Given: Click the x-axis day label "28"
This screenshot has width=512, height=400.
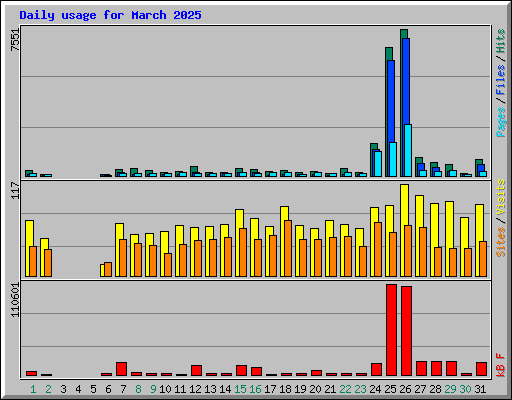Looking at the screenshot, I should (435, 389).
